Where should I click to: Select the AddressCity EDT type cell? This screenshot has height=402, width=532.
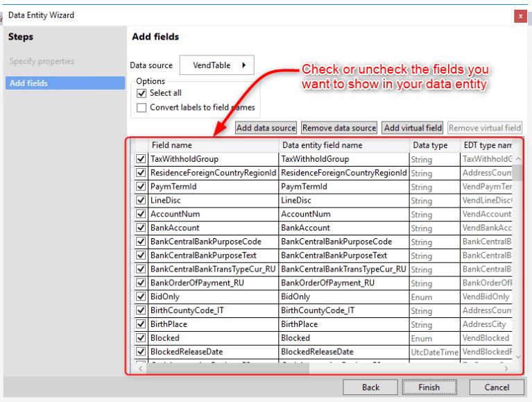click(486, 324)
